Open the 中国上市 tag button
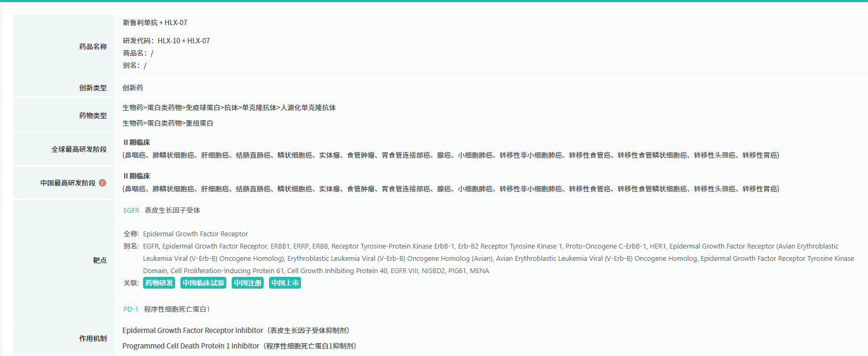868x356 pixels. [x=285, y=283]
